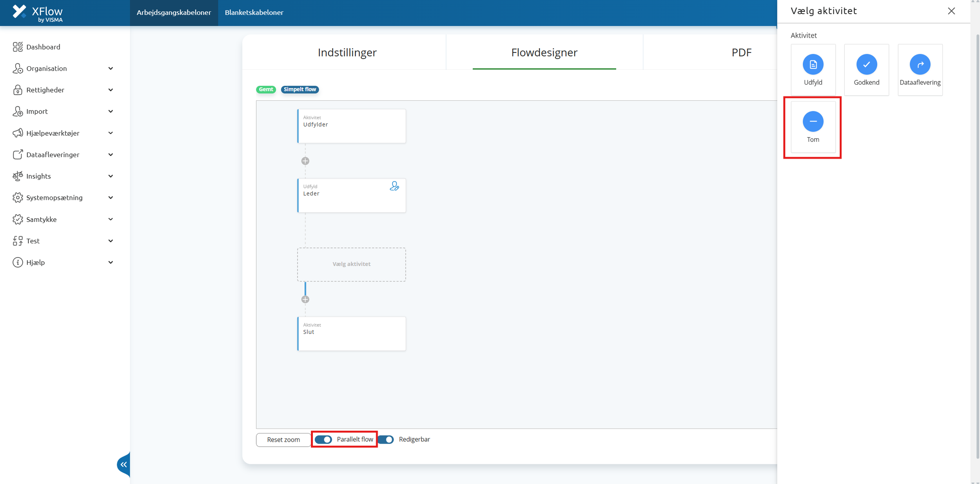Toggle the Parallelt flow switch
This screenshot has width=980, height=484.
[324, 439]
